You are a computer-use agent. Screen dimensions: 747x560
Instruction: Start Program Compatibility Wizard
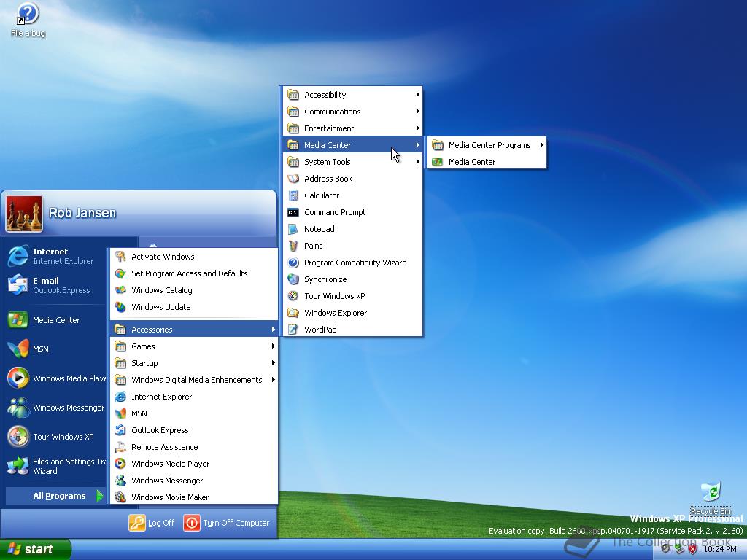pos(352,262)
